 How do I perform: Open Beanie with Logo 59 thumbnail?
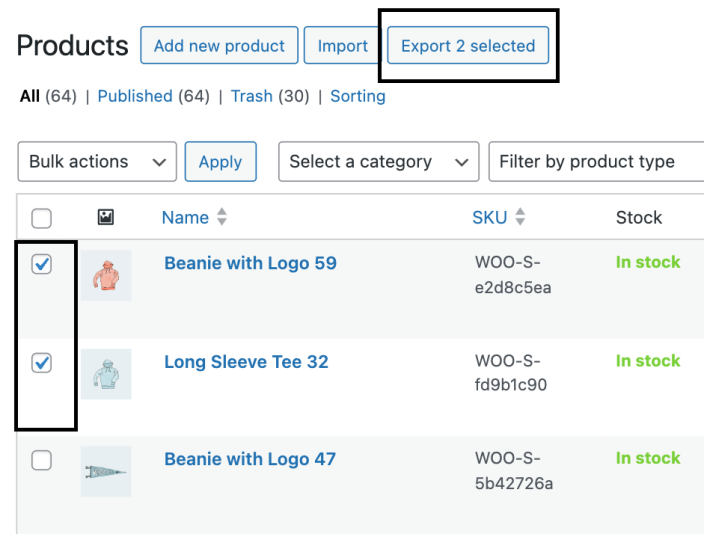pyautogui.click(x=105, y=275)
